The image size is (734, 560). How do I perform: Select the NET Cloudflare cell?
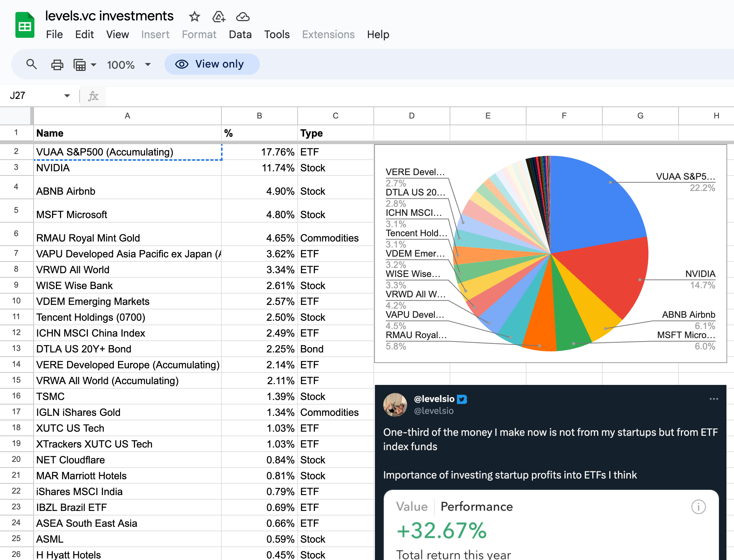pos(127,460)
